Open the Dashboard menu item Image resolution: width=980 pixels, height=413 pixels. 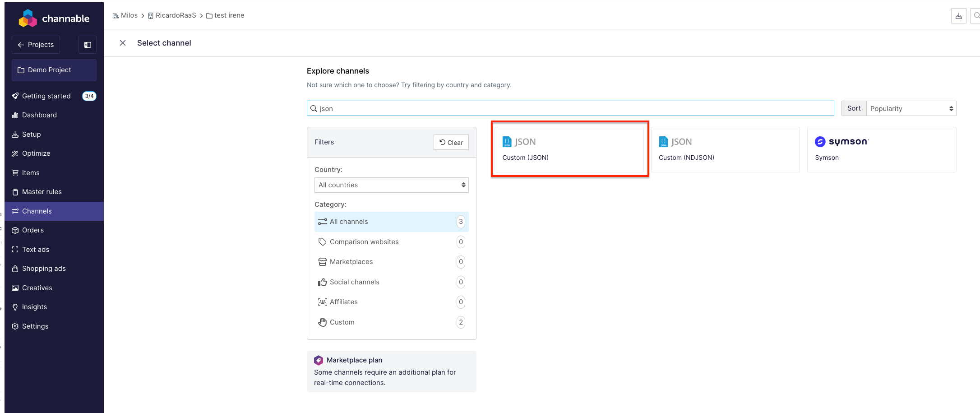pyautogui.click(x=39, y=115)
